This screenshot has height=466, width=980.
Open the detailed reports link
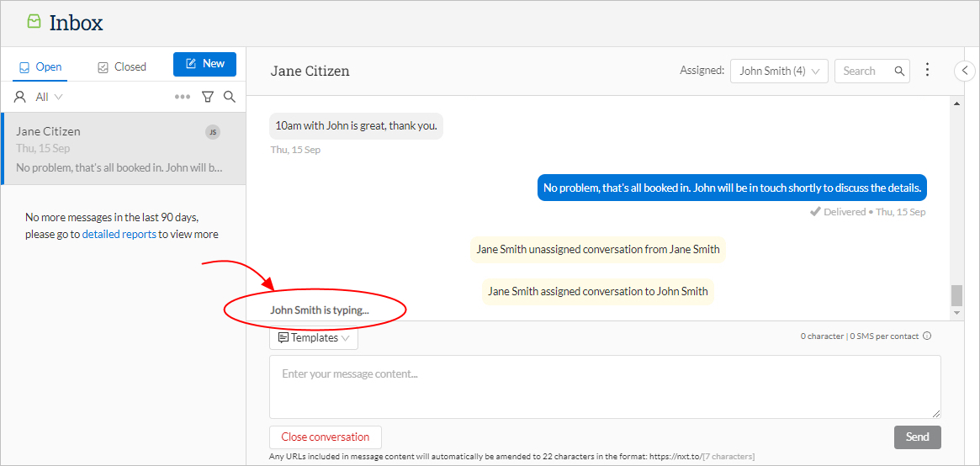(119, 235)
